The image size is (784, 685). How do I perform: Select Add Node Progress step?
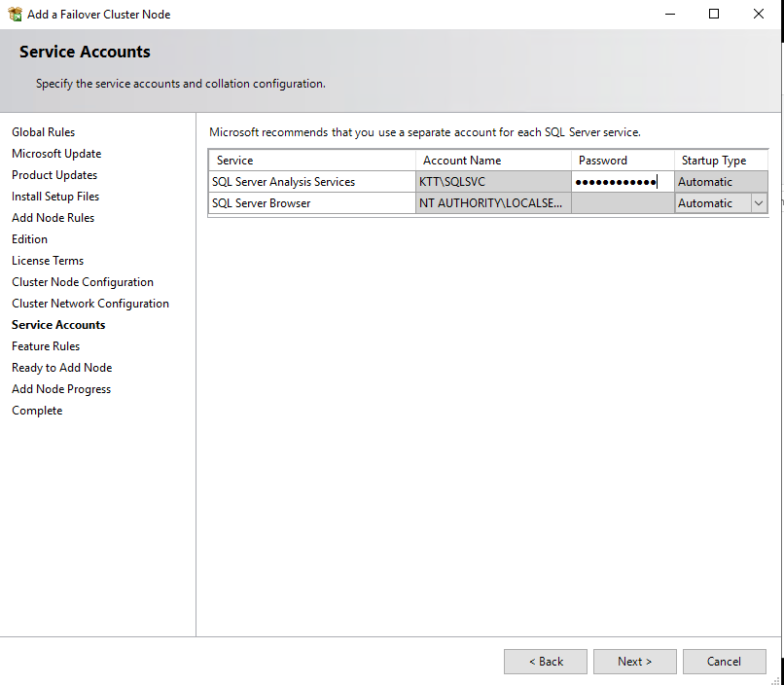pos(61,389)
